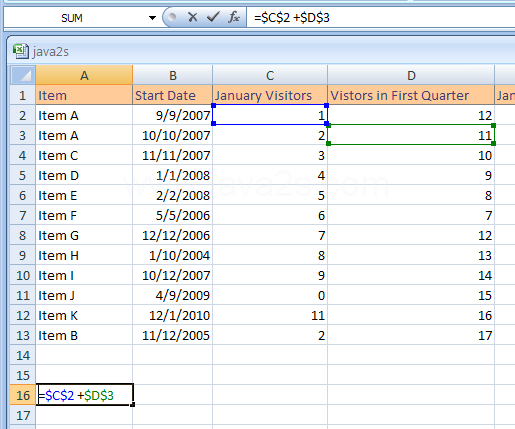Click the Select All corner button

point(23,75)
